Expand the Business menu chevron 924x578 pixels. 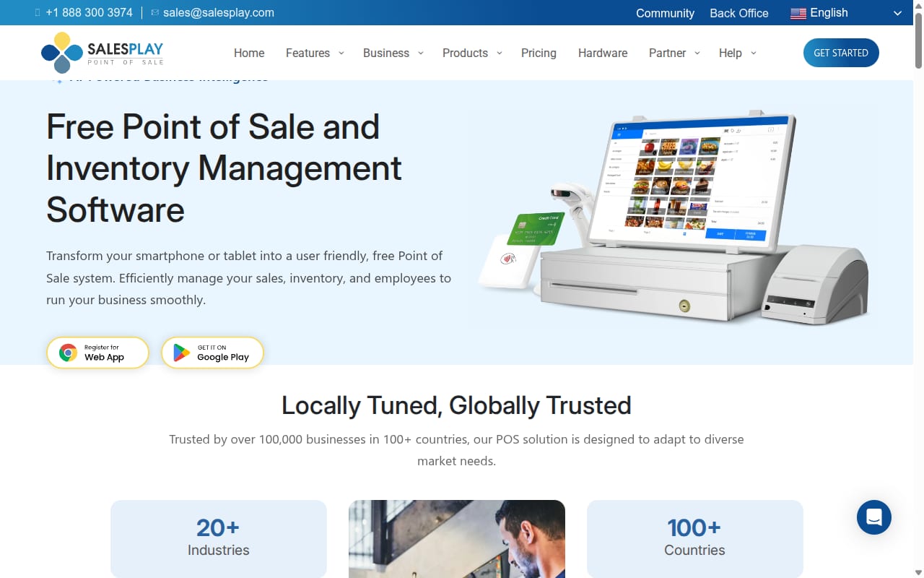pyautogui.click(x=421, y=53)
